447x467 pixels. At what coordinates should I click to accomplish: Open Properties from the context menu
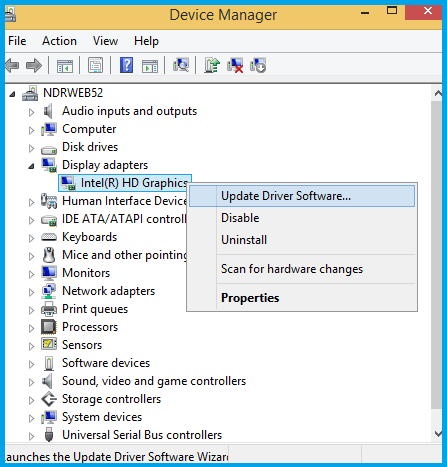point(302,298)
